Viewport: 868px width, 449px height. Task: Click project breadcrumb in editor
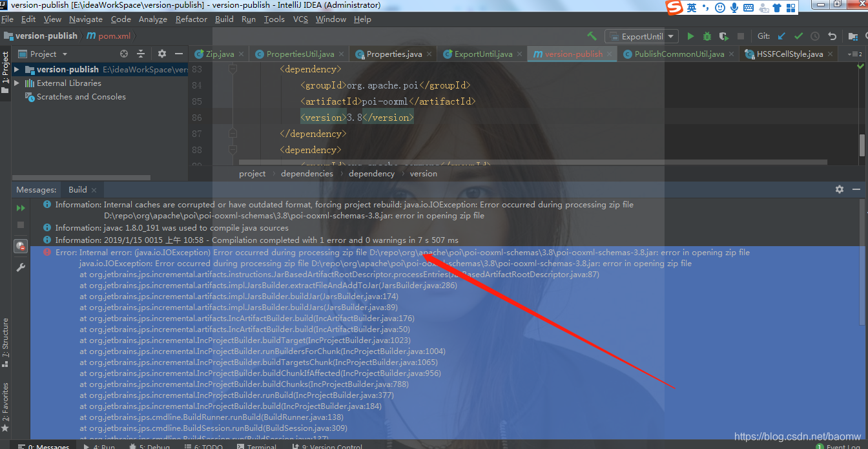click(252, 173)
